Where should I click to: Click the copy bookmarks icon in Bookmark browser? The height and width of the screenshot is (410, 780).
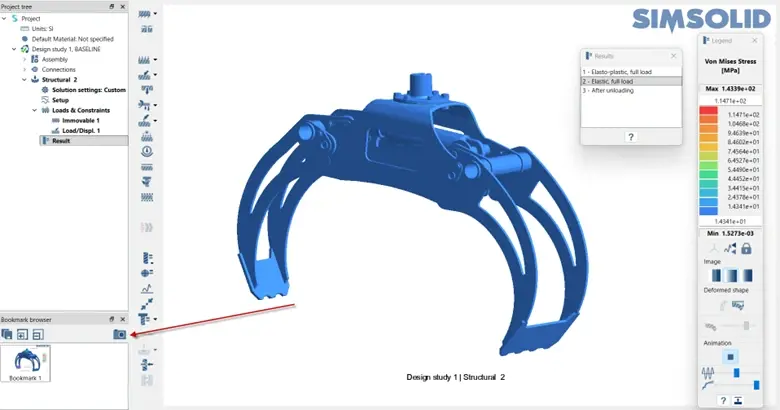[x=8, y=333]
